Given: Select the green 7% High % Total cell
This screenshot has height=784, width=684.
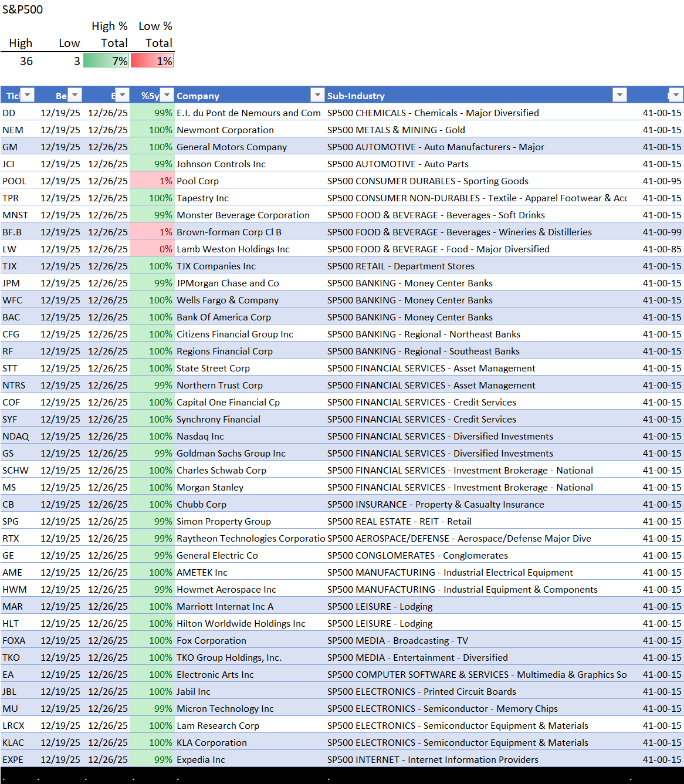Looking at the screenshot, I should tap(106, 61).
